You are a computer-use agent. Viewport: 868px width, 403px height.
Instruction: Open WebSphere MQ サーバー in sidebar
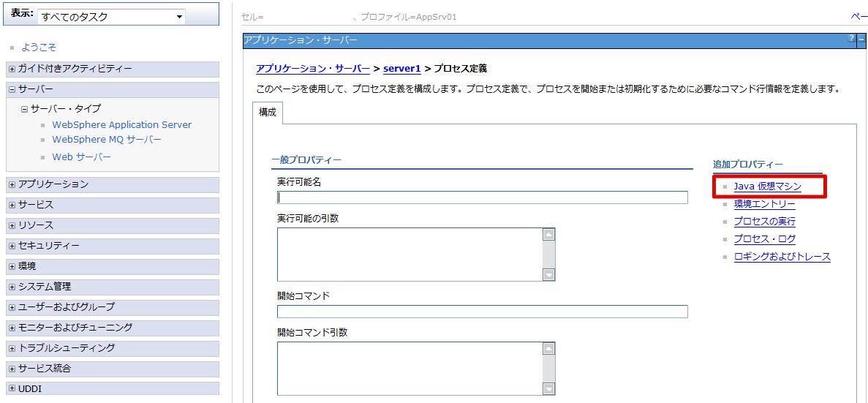107,140
